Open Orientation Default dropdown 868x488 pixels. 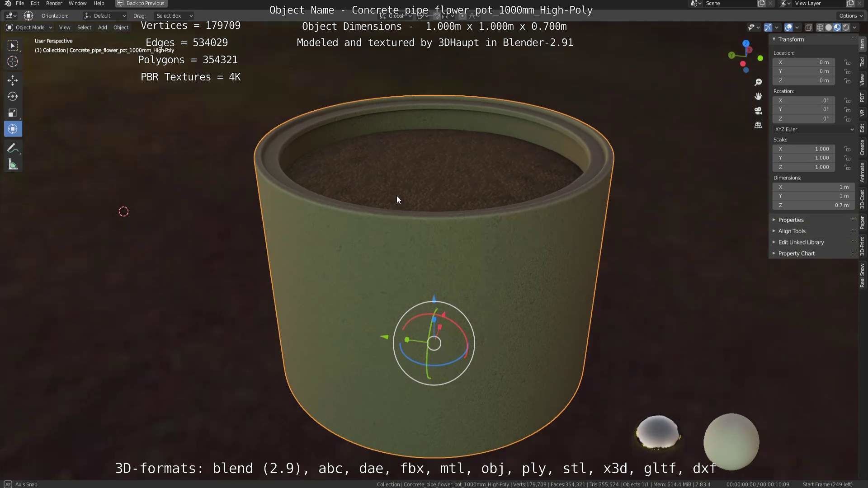pos(105,16)
